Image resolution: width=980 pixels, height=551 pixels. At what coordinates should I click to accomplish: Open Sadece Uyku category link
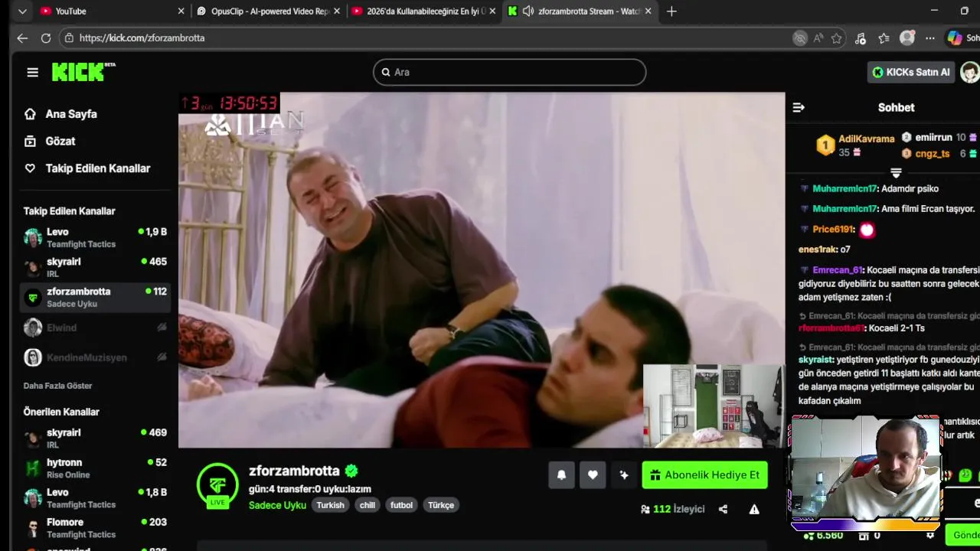coord(277,505)
